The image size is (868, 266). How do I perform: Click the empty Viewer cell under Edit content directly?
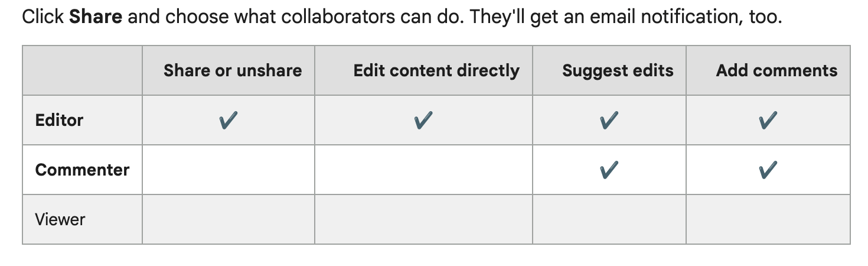tap(423, 220)
